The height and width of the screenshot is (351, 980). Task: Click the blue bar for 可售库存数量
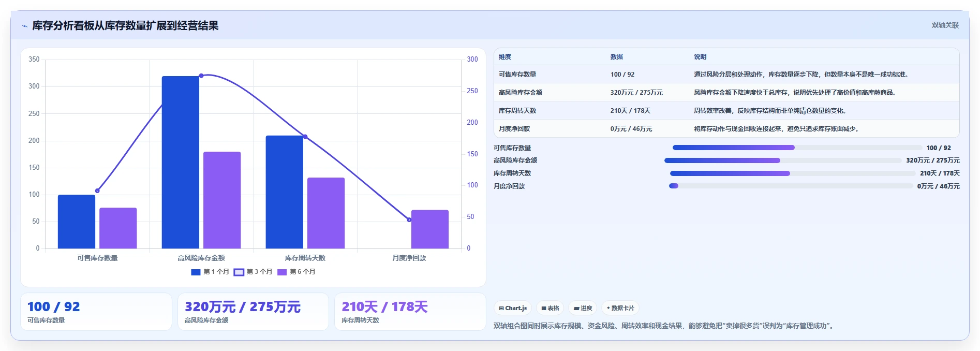77,222
